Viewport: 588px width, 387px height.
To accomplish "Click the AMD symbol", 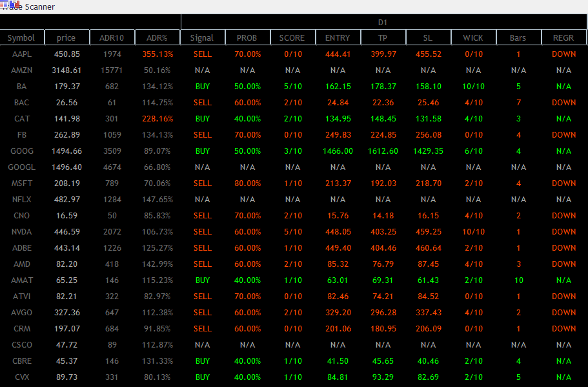I will click(22, 264).
